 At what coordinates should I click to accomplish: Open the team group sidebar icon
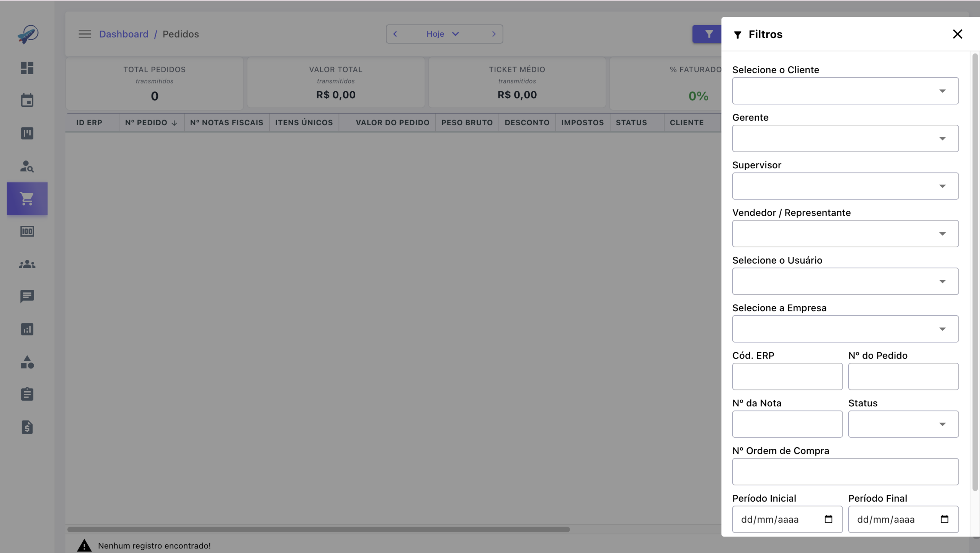[27, 264]
